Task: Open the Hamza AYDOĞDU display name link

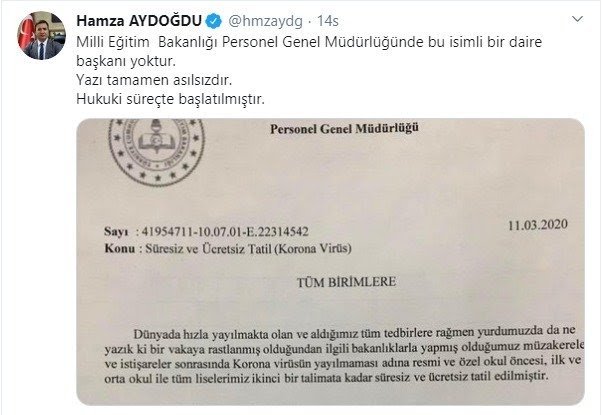Action: coord(139,21)
